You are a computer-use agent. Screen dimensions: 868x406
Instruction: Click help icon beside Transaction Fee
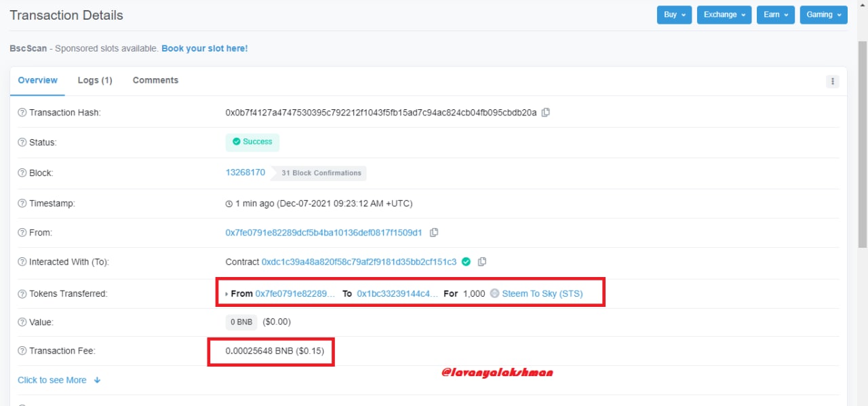pyautogui.click(x=22, y=351)
